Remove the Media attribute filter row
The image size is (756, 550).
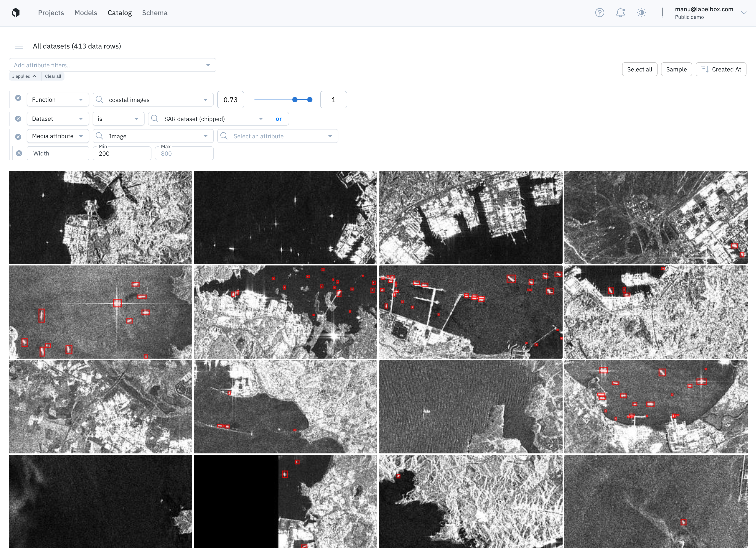[x=18, y=137]
